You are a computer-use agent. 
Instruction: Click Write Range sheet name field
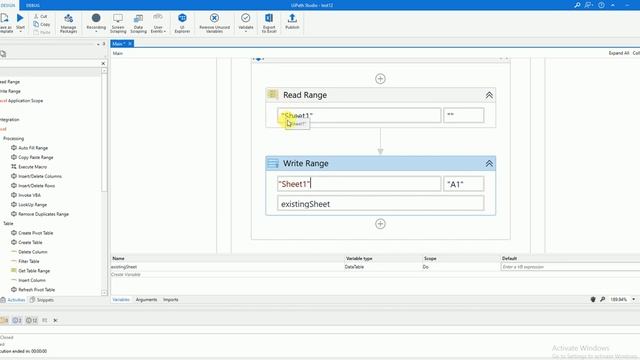(359, 184)
